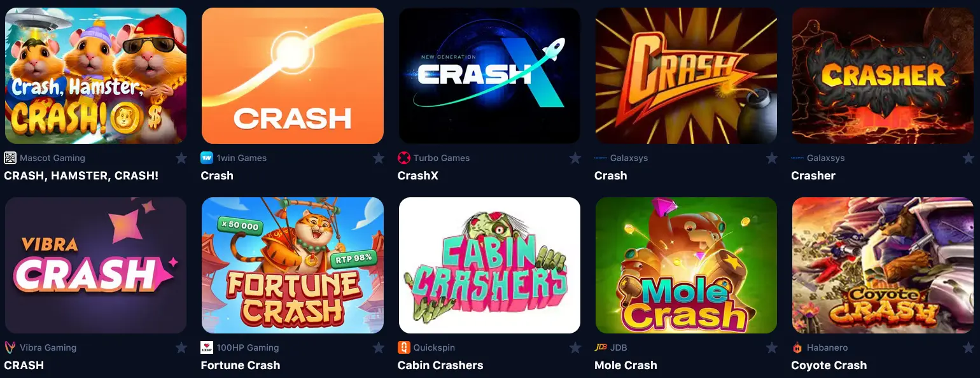Open the Galaxsys Crash bomb thumbnail
Viewport: 980px width, 378px height.
[686, 76]
